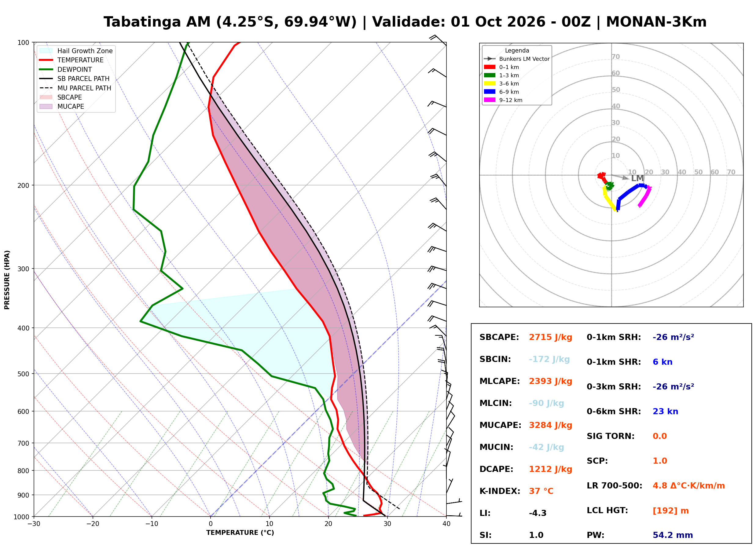Screen dimensions: 756x559
Task: Click the red 0–1 km hodograph legend swatch
Action: coord(490,67)
